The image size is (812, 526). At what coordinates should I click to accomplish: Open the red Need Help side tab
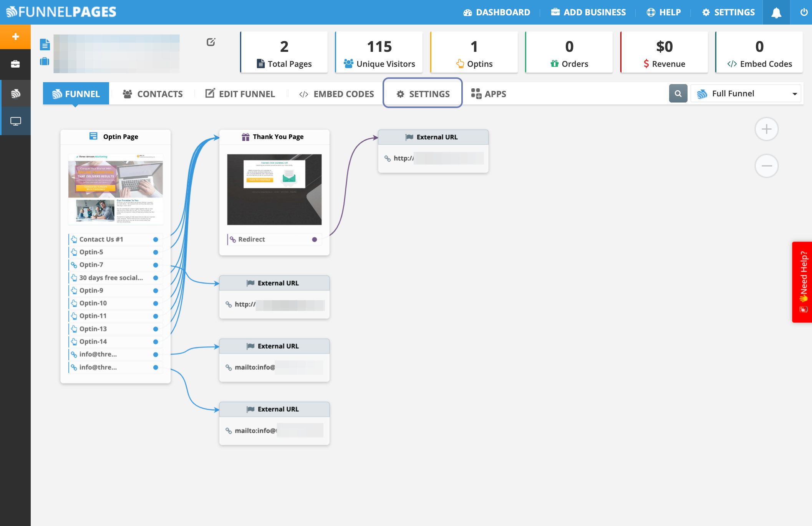pos(803,282)
